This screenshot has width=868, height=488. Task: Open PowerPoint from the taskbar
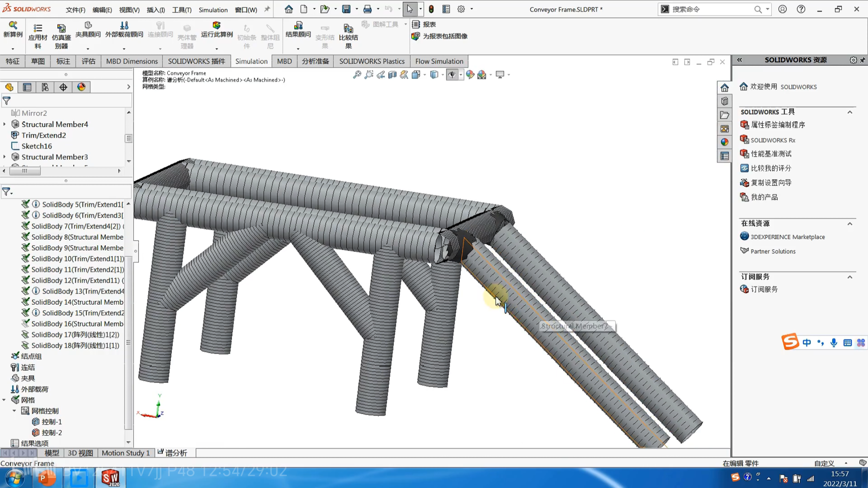click(47, 478)
